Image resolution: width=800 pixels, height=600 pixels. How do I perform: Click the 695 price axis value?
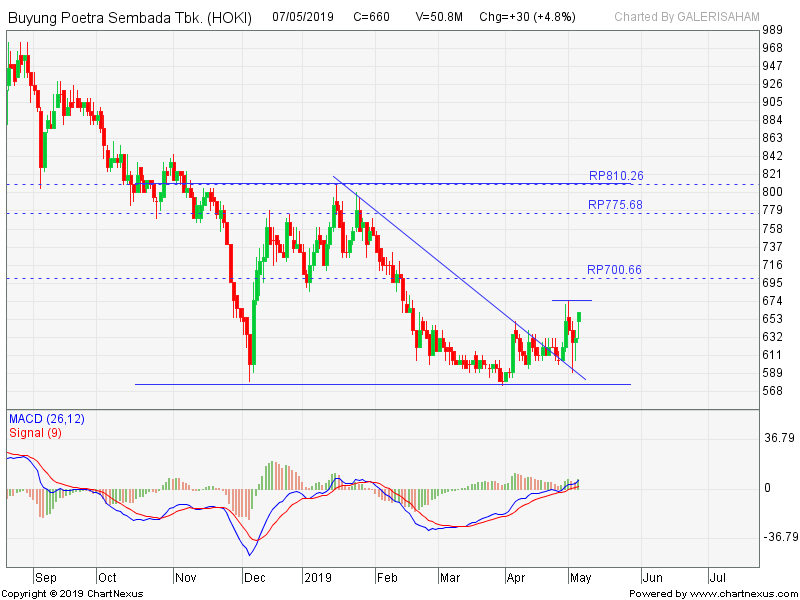[772, 283]
